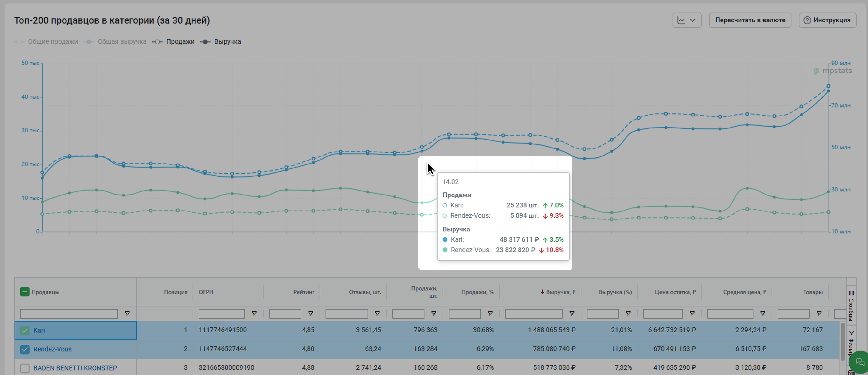868x375 pixels.
Task: Open filter icon for Выручка ₽ column
Action: [571, 314]
